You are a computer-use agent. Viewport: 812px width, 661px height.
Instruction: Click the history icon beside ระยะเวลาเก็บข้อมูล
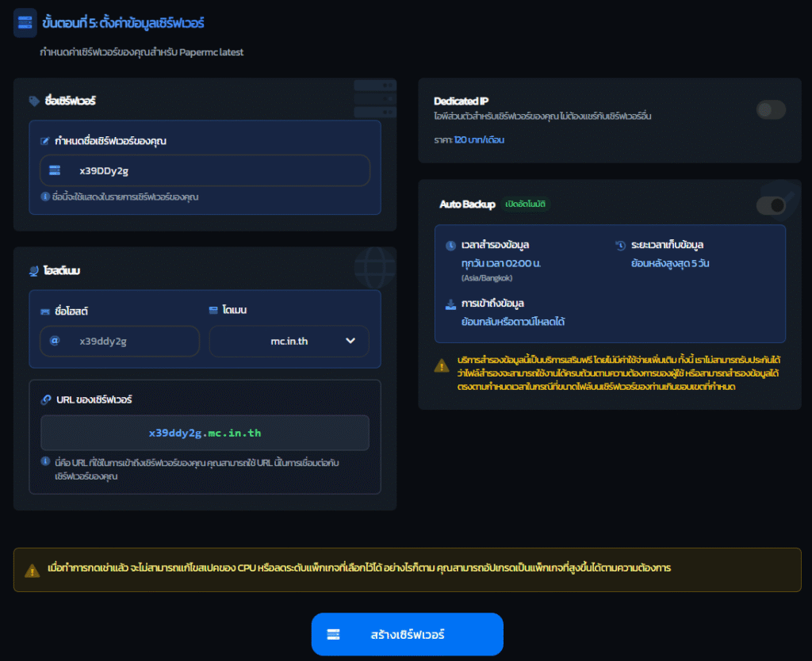click(x=620, y=245)
